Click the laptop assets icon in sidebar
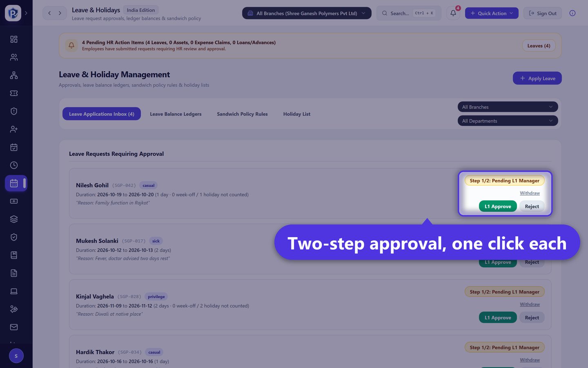 pyautogui.click(x=14, y=291)
